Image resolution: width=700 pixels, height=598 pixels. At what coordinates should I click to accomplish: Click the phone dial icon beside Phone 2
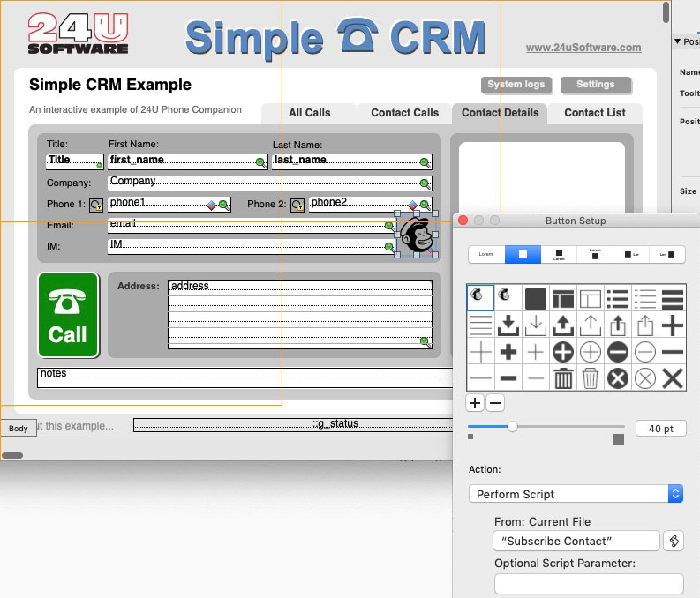tap(297, 205)
